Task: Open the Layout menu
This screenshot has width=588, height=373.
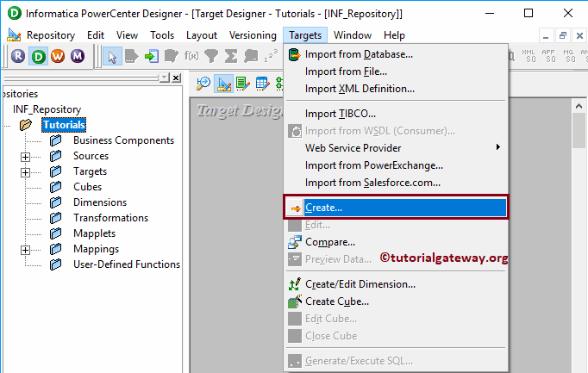Action: point(202,35)
